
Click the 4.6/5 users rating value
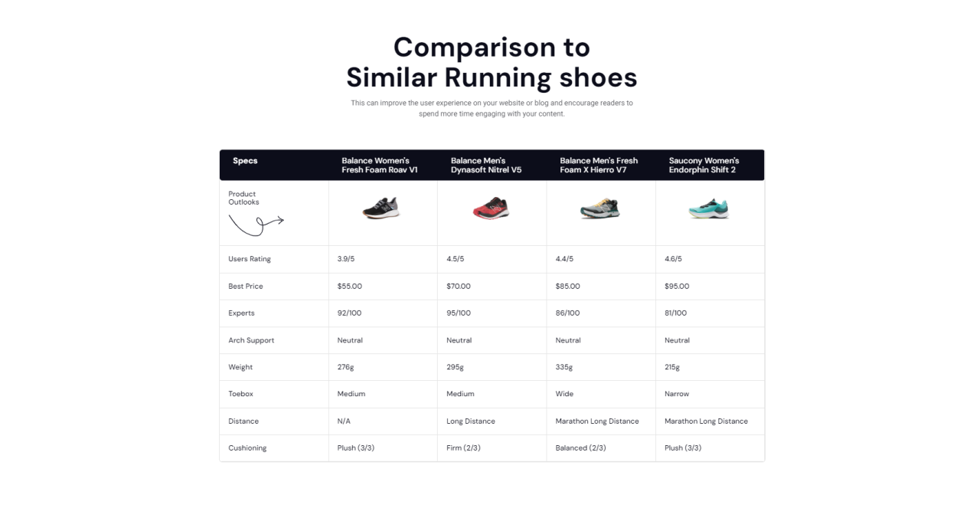(673, 259)
